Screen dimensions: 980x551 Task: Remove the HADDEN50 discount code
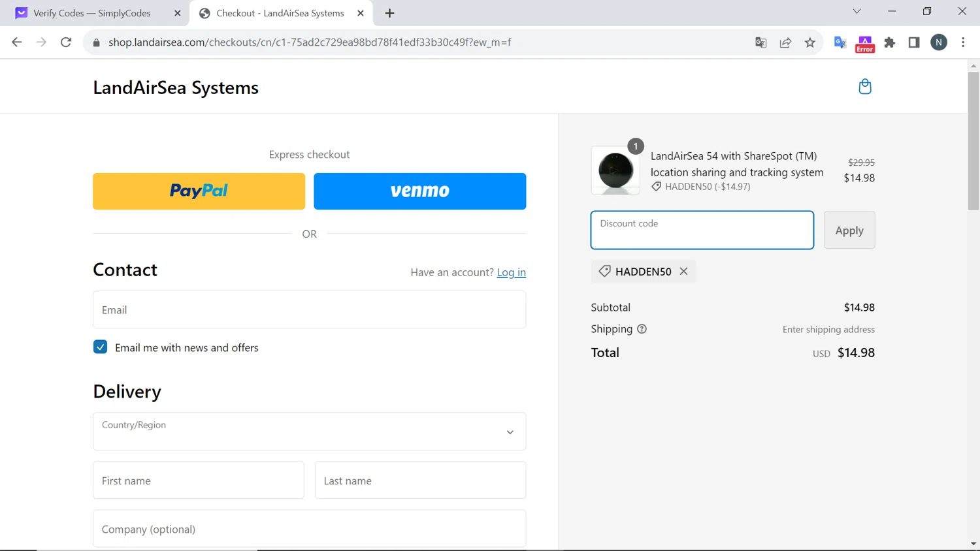[683, 271]
